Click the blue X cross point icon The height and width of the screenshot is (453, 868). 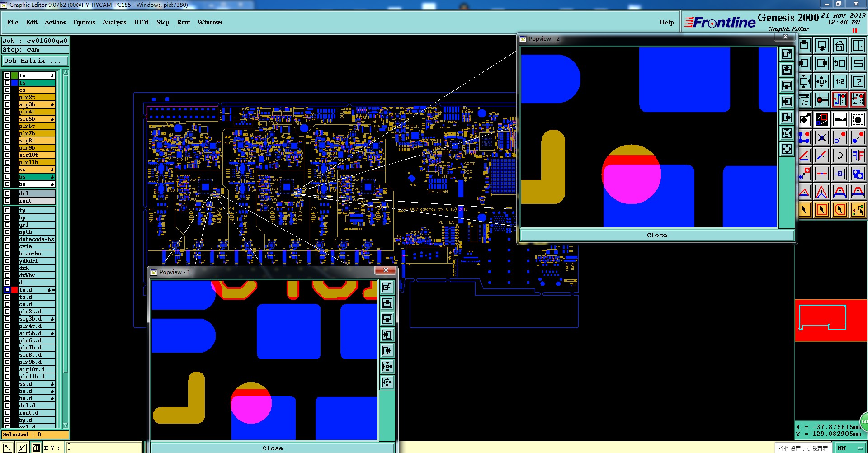(x=822, y=137)
